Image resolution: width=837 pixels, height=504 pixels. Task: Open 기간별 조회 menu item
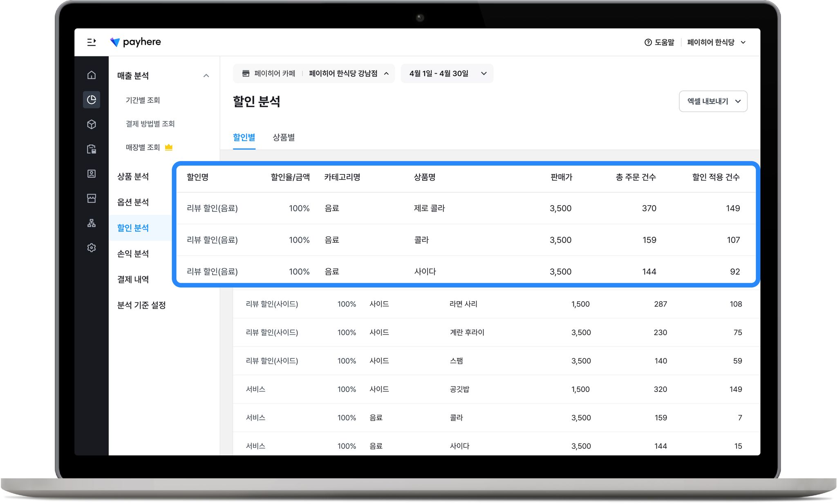pos(143,100)
